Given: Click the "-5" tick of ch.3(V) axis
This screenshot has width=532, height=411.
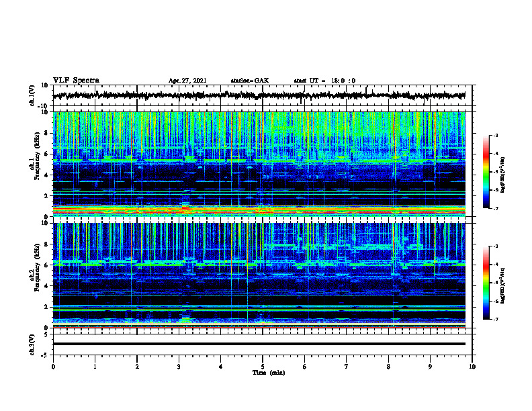Looking at the screenshot, I should pos(45,355).
